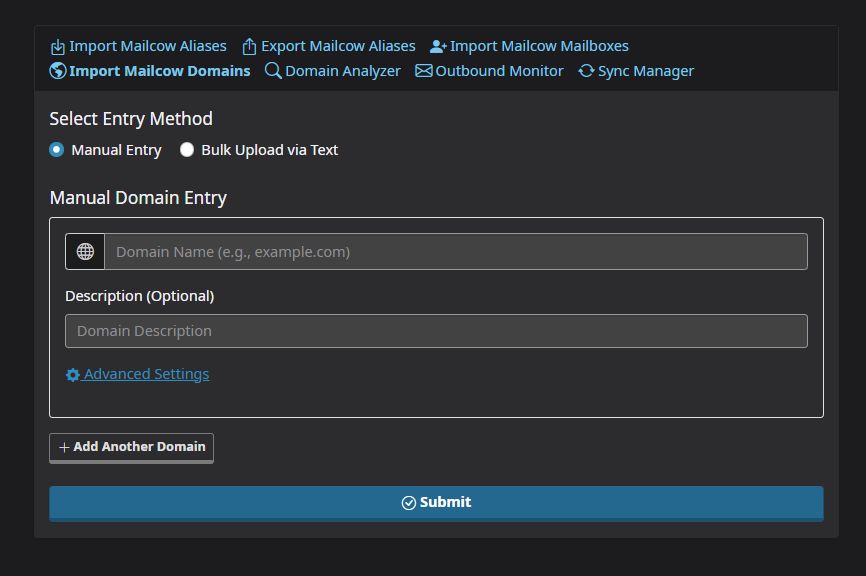
Task: Submit the domain import form
Action: pyautogui.click(x=436, y=503)
